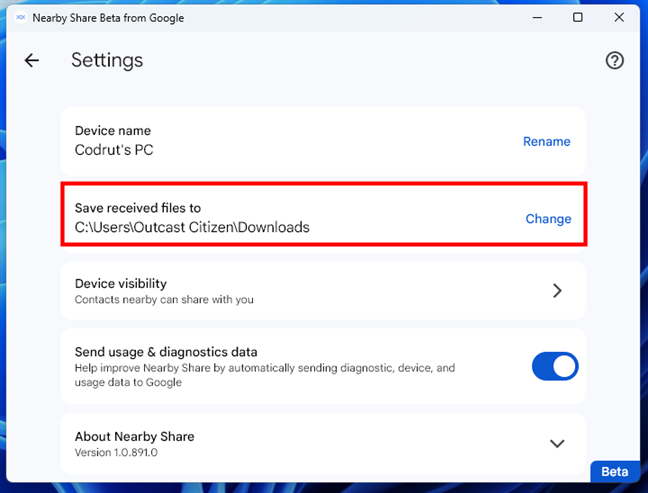The height and width of the screenshot is (493, 648).
Task: Open help with the question mark icon
Action: click(x=615, y=61)
